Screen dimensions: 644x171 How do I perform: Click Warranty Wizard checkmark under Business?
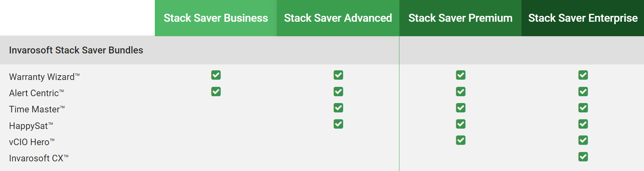tap(216, 75)
